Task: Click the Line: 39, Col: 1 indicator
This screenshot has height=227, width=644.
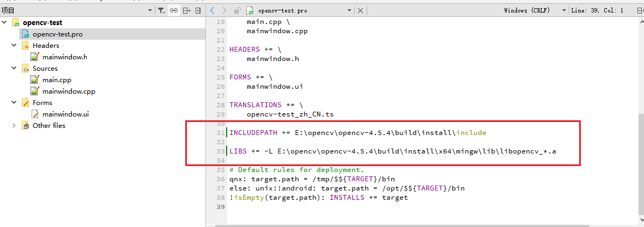Action: (x=597, y=10)
